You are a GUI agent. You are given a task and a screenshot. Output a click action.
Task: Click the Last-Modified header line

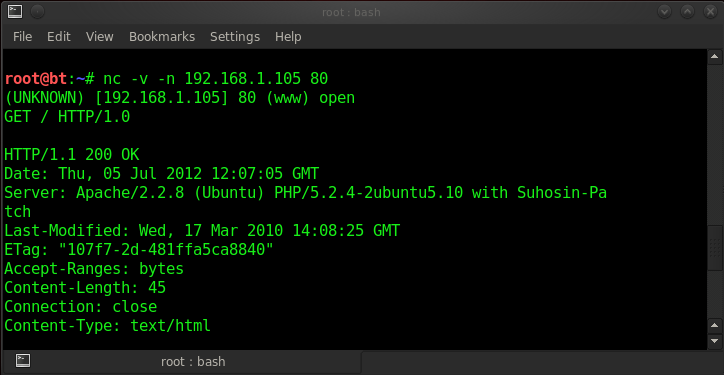click(202, 230)
